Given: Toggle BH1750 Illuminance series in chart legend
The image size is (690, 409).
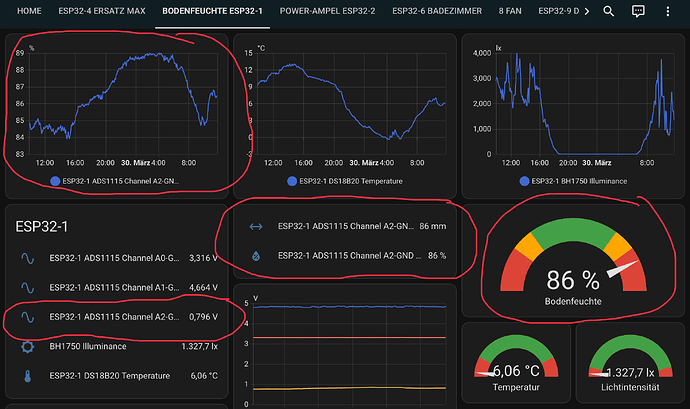Looking at the screenshot, I should [573, 181].
